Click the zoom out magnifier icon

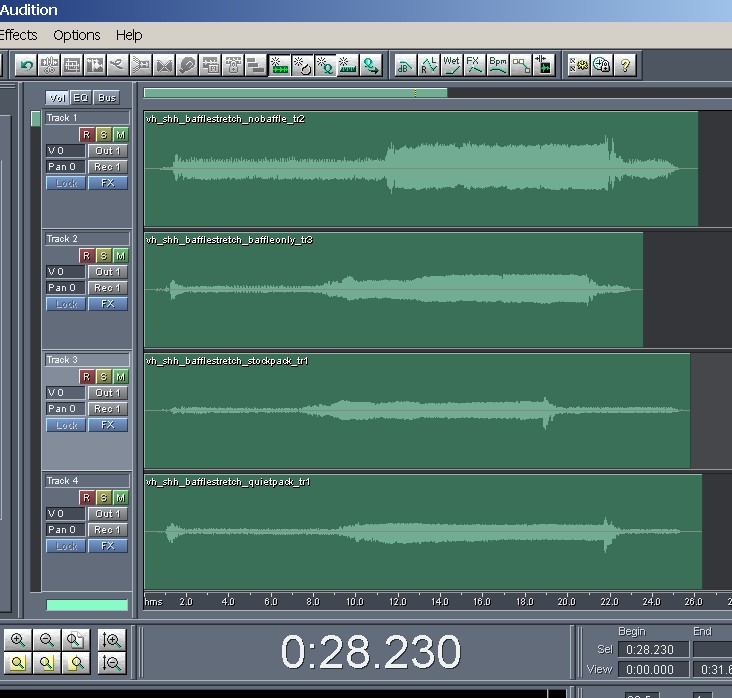click(x=46, y=640)
